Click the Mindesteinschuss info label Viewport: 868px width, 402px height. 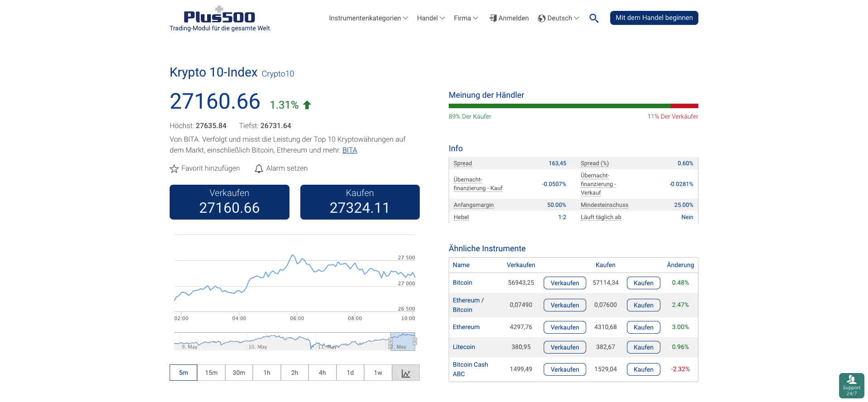pos(604,205)
